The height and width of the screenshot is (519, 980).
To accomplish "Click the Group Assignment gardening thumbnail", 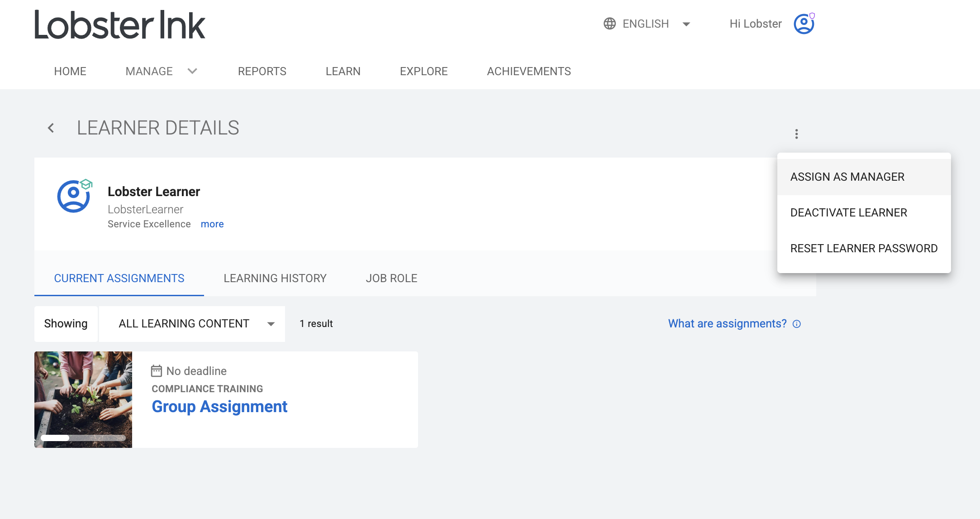I will pyautogui.click(x=83, y=399).
